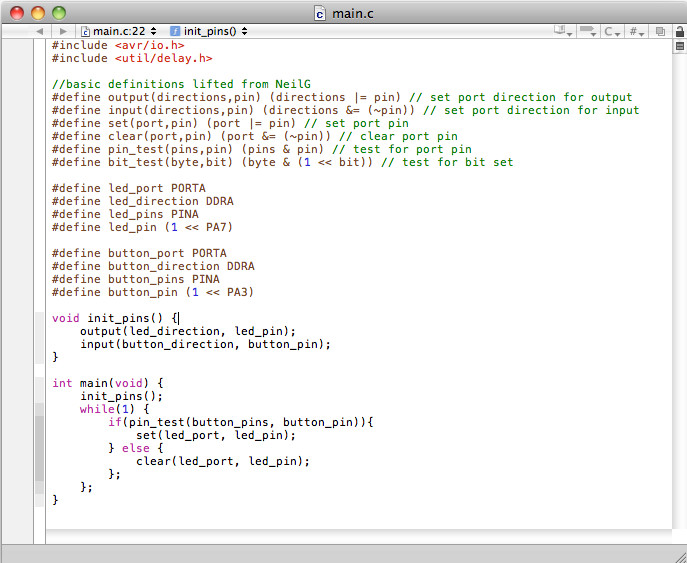
Task: Click 'button_port PORTA' define line
Action: [x=139, y=253]
